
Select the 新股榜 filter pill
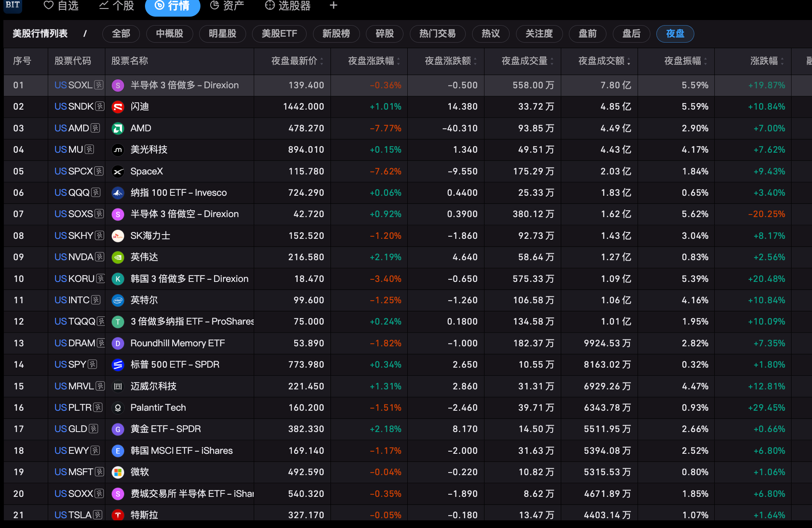point(336,34)
